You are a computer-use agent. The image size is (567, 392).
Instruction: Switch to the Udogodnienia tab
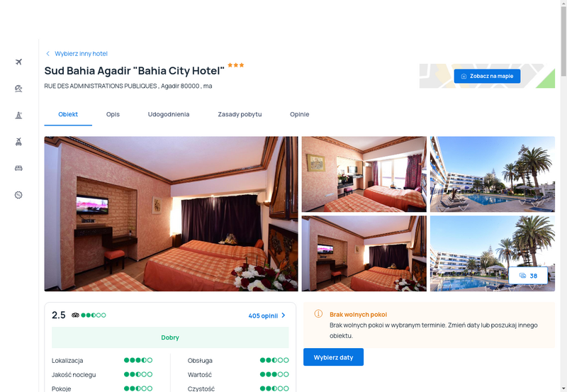pyautogui.click(x=169, y=114)
